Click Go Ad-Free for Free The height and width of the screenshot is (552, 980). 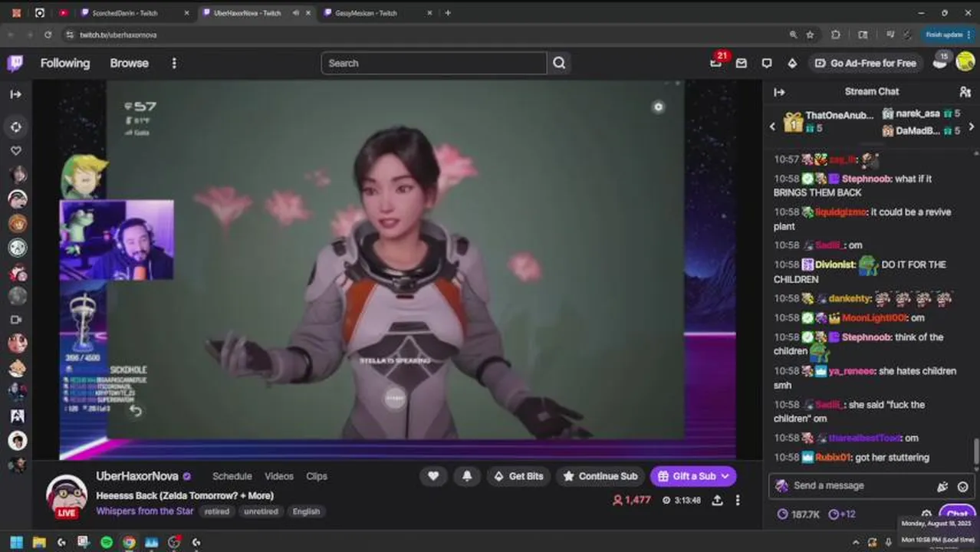coord(865,63)
